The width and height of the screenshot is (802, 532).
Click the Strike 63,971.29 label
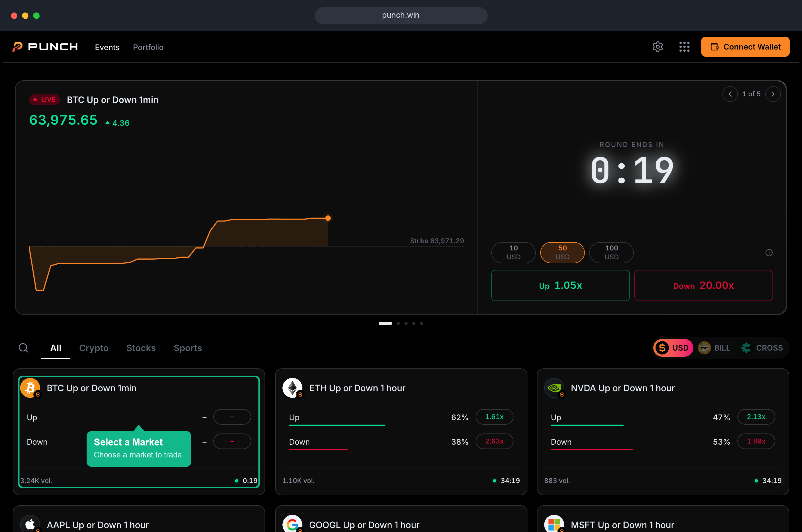click(x=437, y=241)
